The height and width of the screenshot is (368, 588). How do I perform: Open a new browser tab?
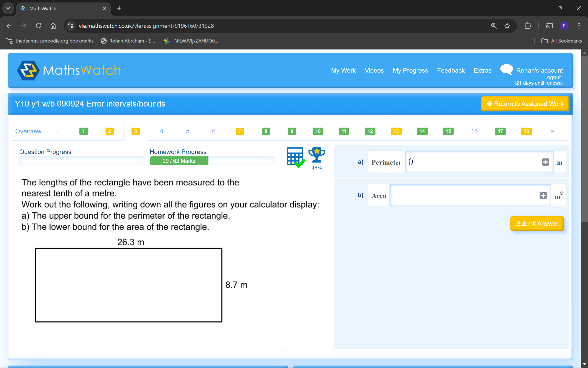[119, 8]
